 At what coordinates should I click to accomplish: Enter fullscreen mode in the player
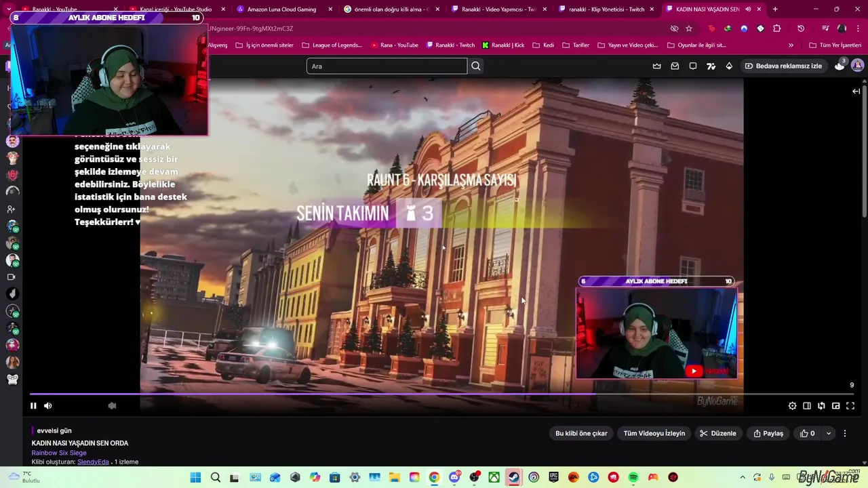tap(850, 405)
